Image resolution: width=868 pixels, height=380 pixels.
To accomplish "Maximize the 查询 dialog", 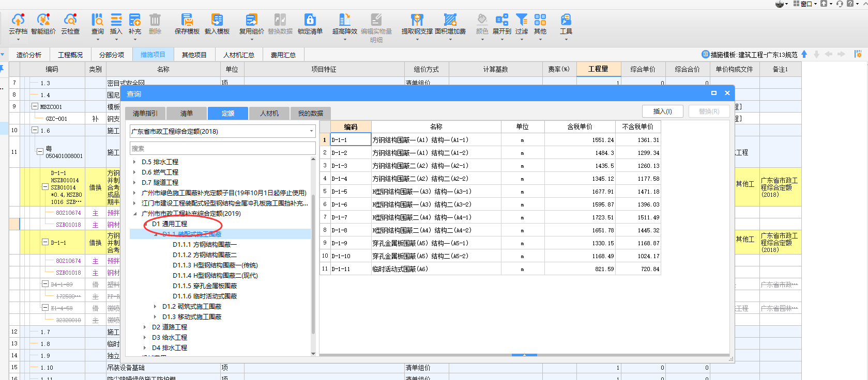I will [x=714, y=93].
